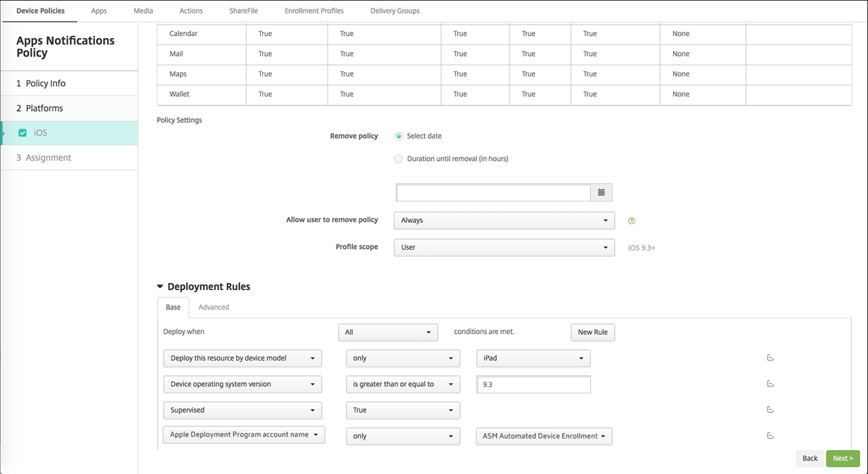
Task: Switch to the Actions tab
Action: pyautogui.click(x=191, y=11)
